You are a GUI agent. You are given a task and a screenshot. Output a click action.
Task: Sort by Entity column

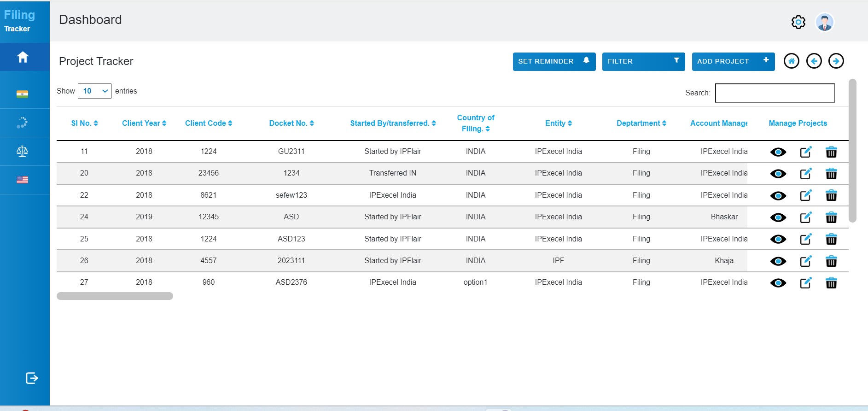(x=559, y=123)
